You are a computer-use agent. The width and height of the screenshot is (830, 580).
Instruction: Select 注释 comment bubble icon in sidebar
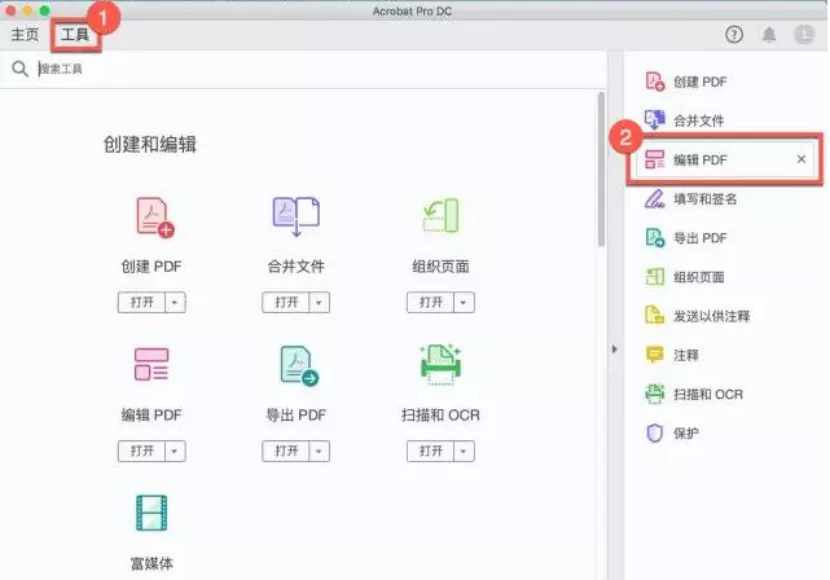pyautogui.click(x=655, y=355)
